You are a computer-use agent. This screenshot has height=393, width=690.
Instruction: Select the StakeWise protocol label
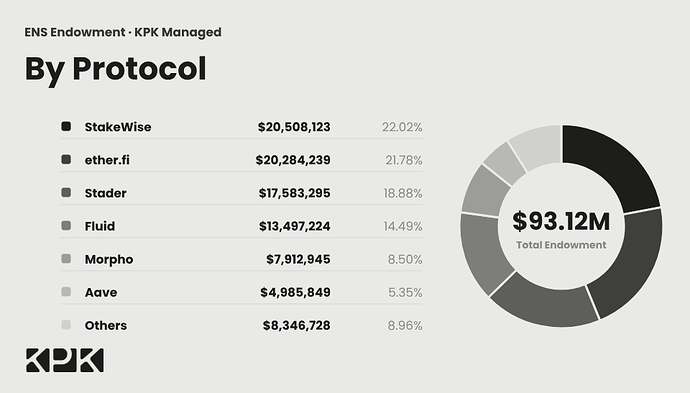[118, 127]
